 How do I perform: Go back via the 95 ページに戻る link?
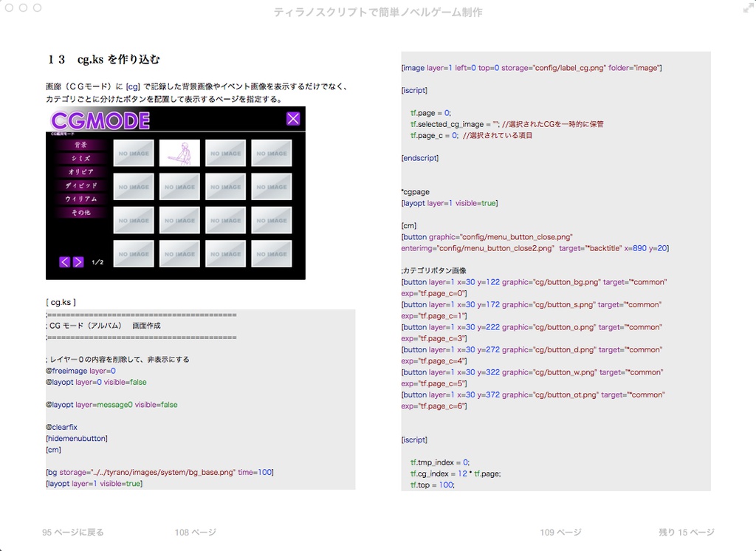coord(73,533)
